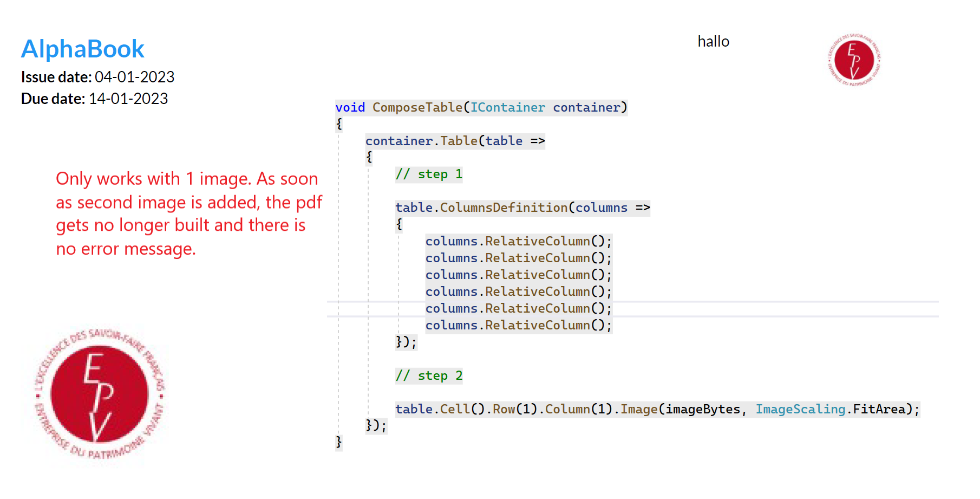Viewport: 980px width, 499px height.
Task: Click the large EPV logo at bottom left
Action: (101, 396)
